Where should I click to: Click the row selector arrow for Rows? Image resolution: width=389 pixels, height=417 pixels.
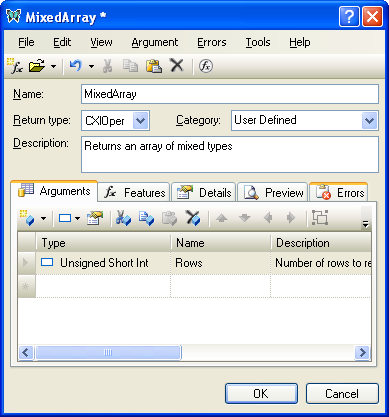(26, 263)
